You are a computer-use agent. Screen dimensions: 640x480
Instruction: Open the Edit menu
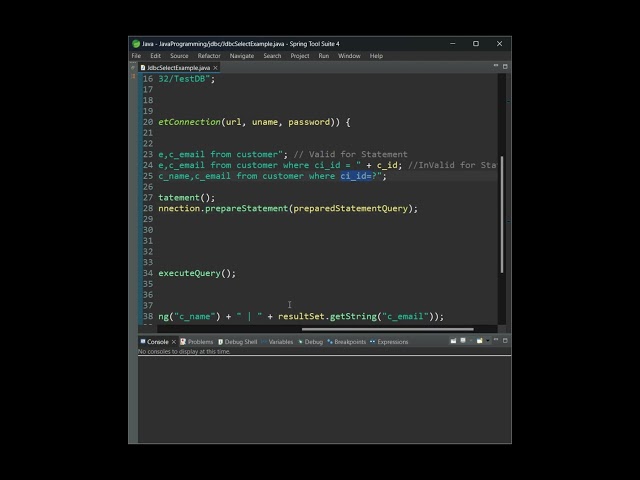(155, 56)
